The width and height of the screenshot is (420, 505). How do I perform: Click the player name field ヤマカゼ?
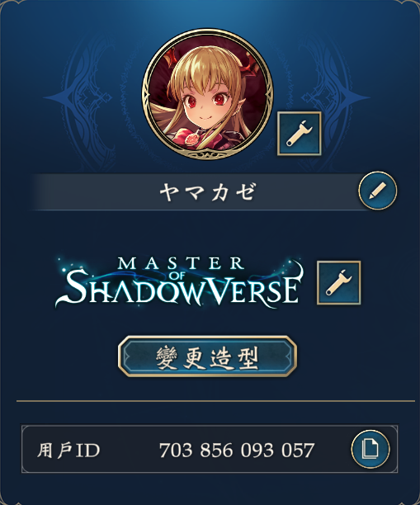click(208, 191)
